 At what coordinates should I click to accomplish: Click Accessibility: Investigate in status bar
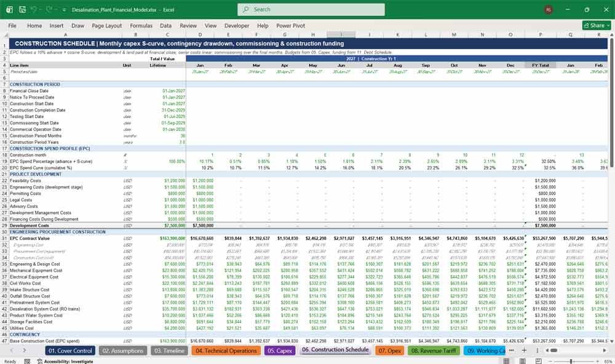click(65, 362)
